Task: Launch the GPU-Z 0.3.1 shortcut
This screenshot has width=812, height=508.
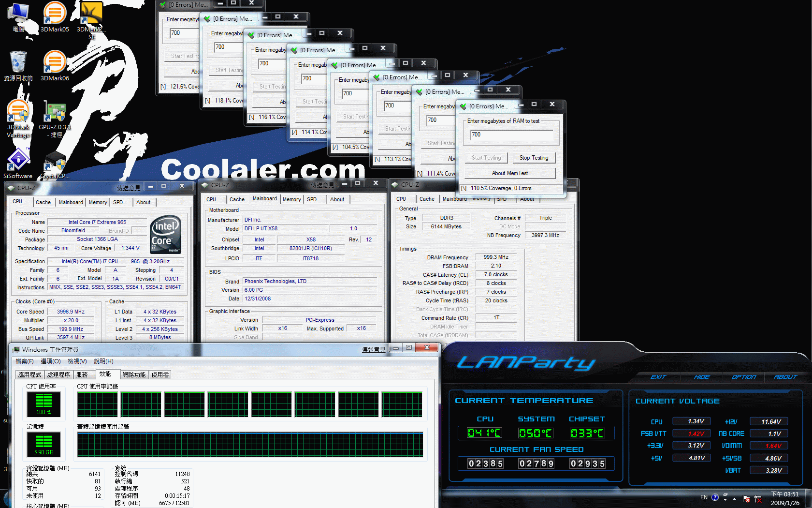Action: tap(55, 119)
